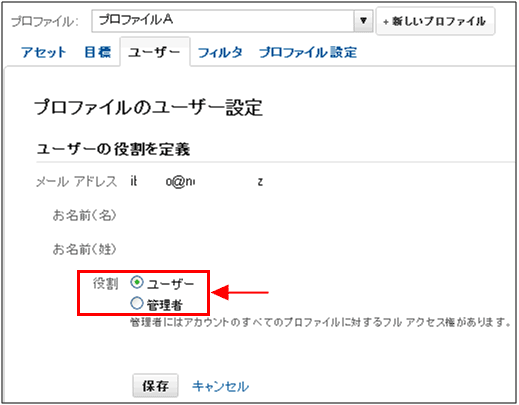
Task: Click the メール アドレス label
Action: click(x=76, y=182)
